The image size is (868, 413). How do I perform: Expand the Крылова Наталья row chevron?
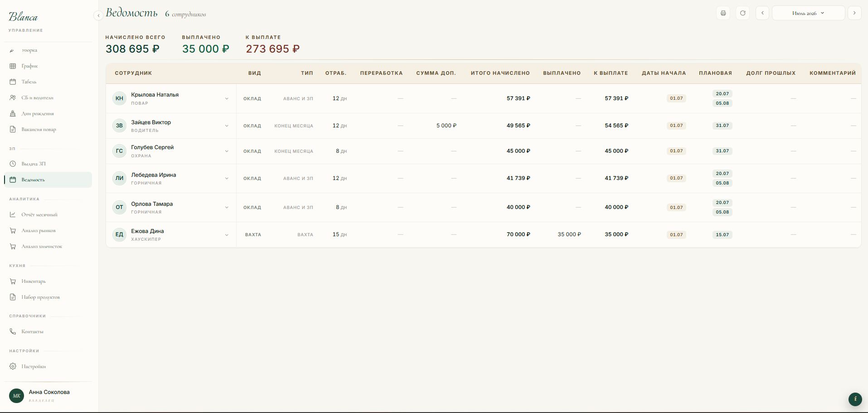point(227,99)
